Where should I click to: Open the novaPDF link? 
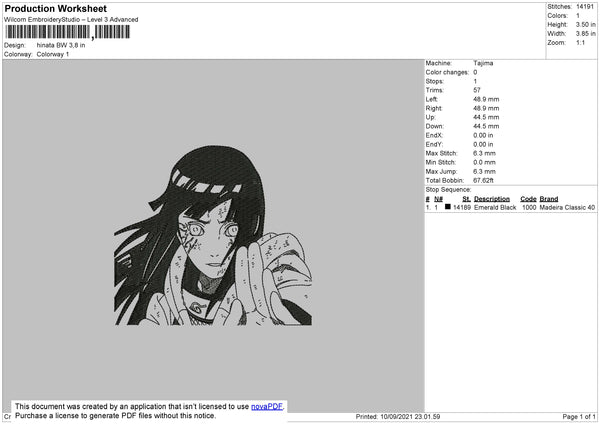267,406
